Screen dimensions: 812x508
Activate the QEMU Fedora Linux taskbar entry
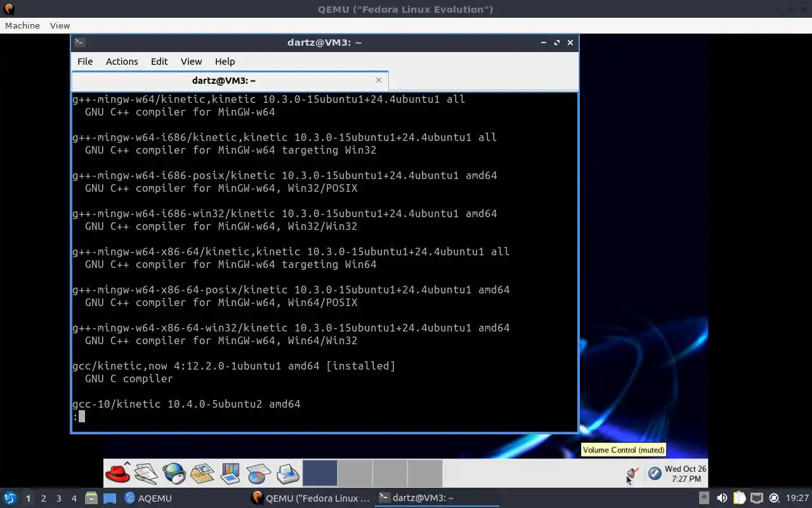pos(311,498)
